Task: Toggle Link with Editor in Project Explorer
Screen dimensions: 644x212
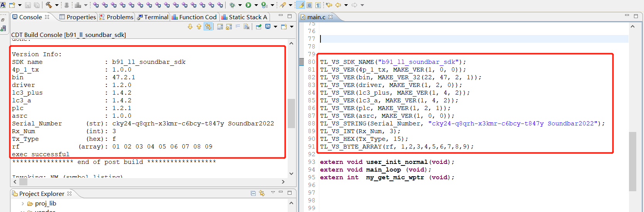Action: [x=262, y=194]
